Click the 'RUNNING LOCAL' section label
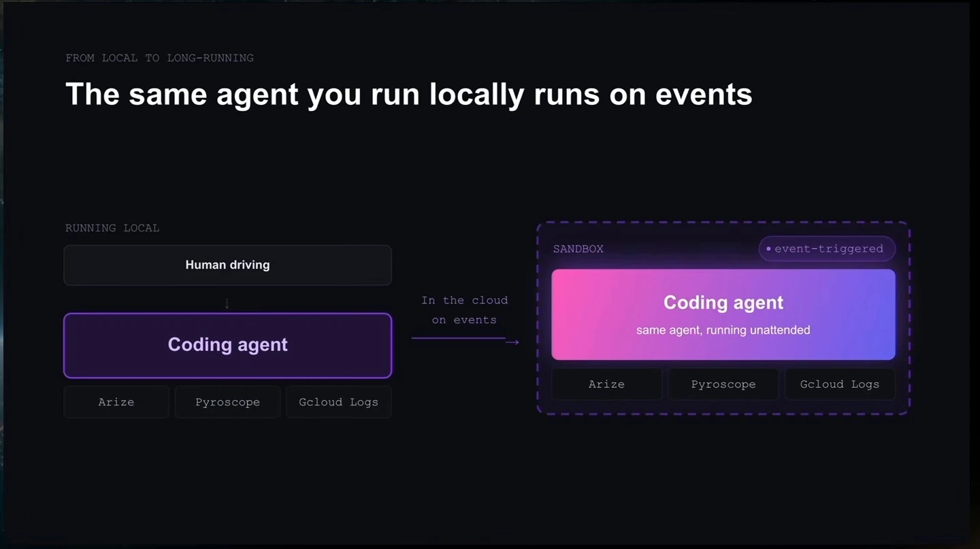This screenshot has width=980, height=549. coord(112,228)
